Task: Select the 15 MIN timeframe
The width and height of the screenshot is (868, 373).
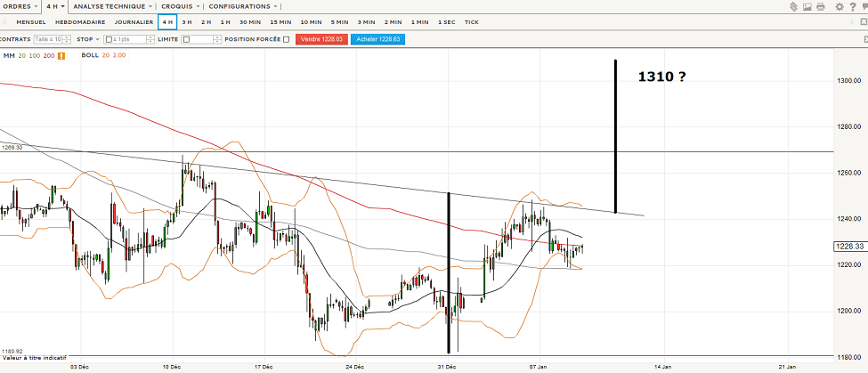Action: click(280, 22)
